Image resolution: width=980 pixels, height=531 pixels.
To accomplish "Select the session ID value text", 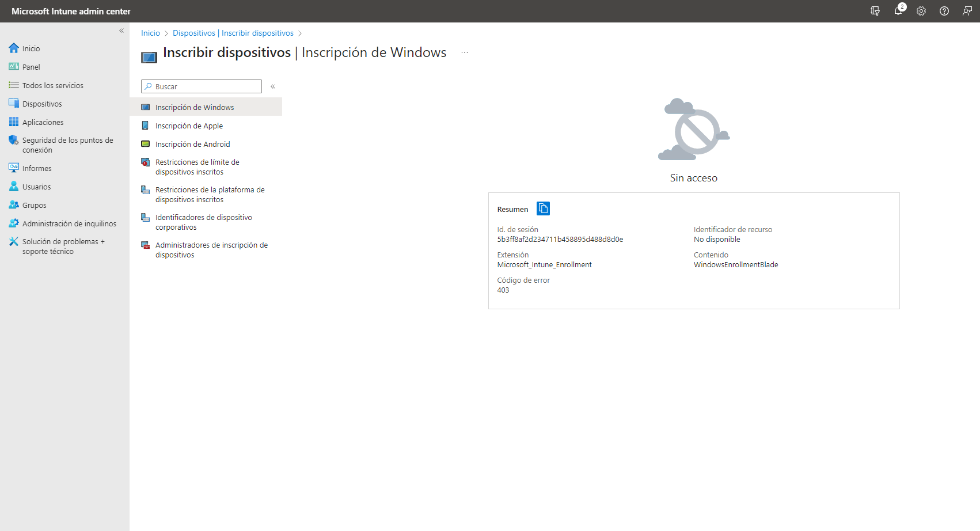I will (x=560, y=240).
